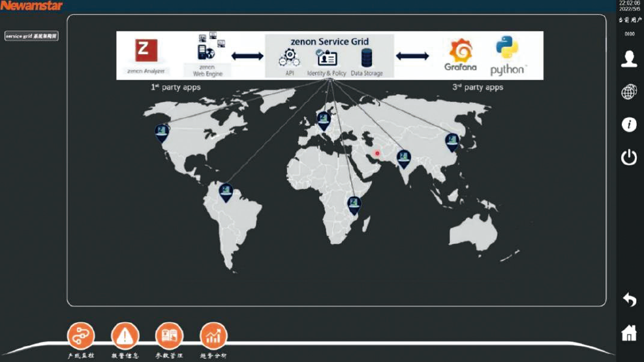Select the India location pin
The height and width of the screenshot is (362, 644).
pos(403,159)
